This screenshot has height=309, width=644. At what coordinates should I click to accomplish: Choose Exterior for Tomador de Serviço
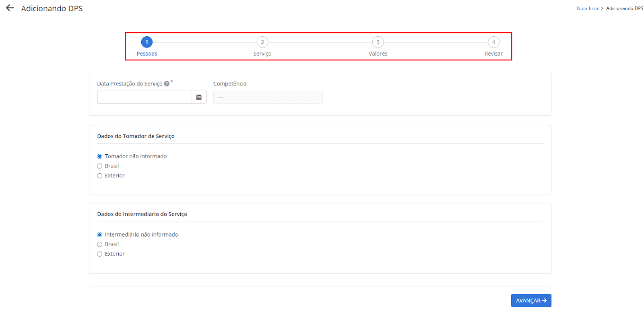(100, 176)
